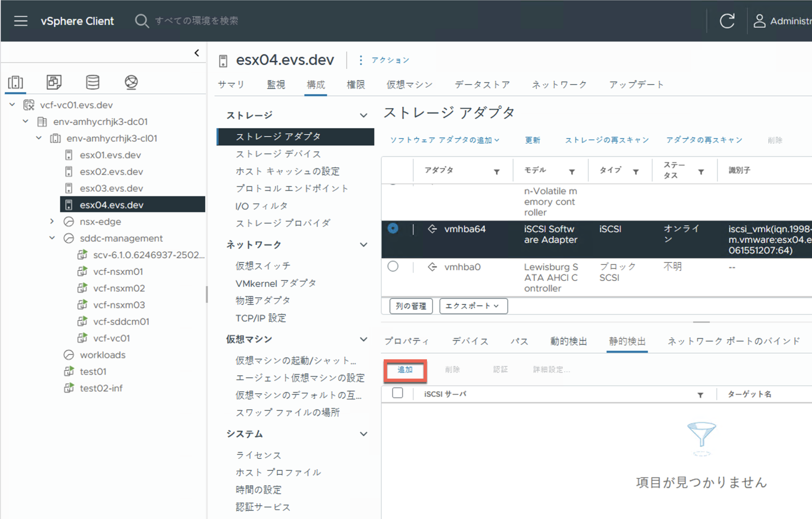Click the 追加 button for static discovery

tap(405, 370)
